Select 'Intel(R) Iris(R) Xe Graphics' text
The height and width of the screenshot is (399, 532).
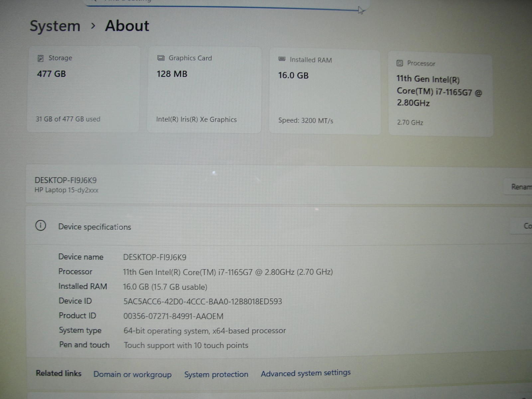pyautogui.click(x=197, y=120)
